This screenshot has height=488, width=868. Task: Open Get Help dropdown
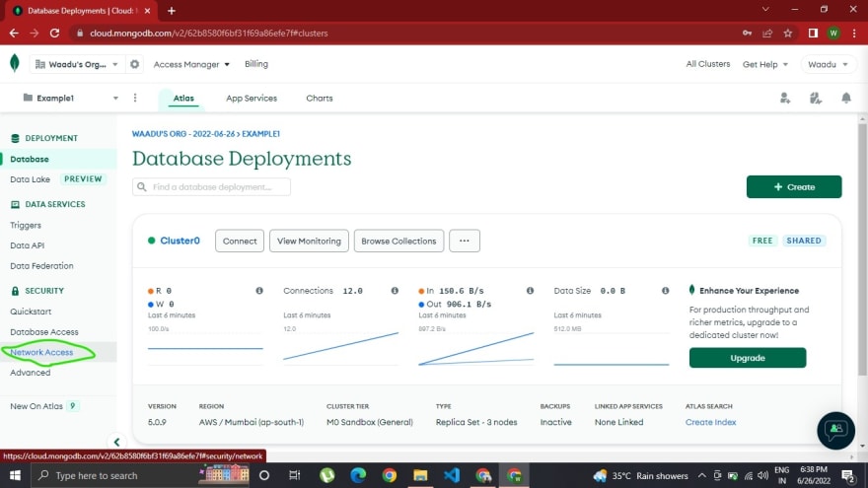(765, 64)
